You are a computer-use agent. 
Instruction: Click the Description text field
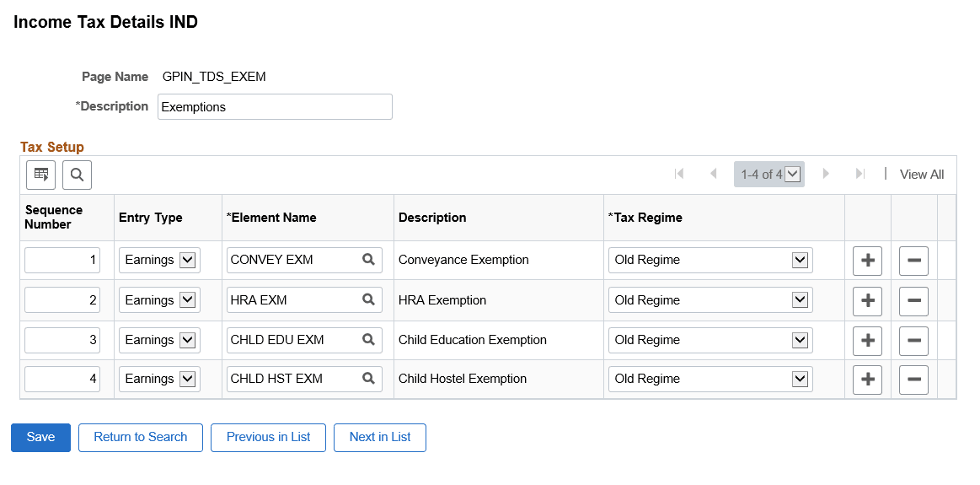pos(275,107)
